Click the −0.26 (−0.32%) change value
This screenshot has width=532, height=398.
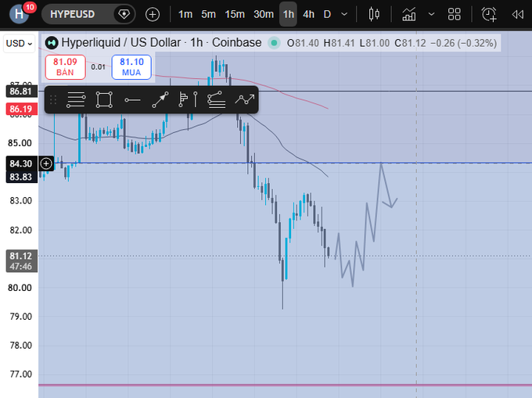pos(463,43)
